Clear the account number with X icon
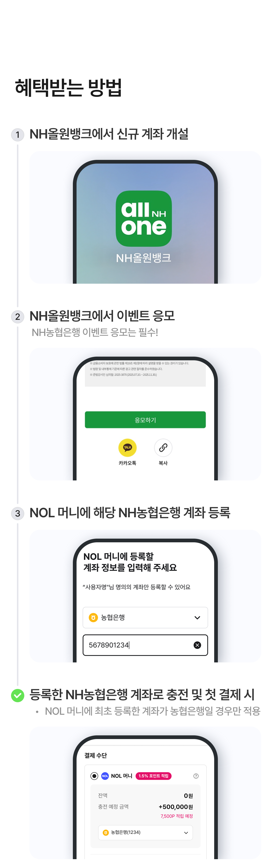 197,644
